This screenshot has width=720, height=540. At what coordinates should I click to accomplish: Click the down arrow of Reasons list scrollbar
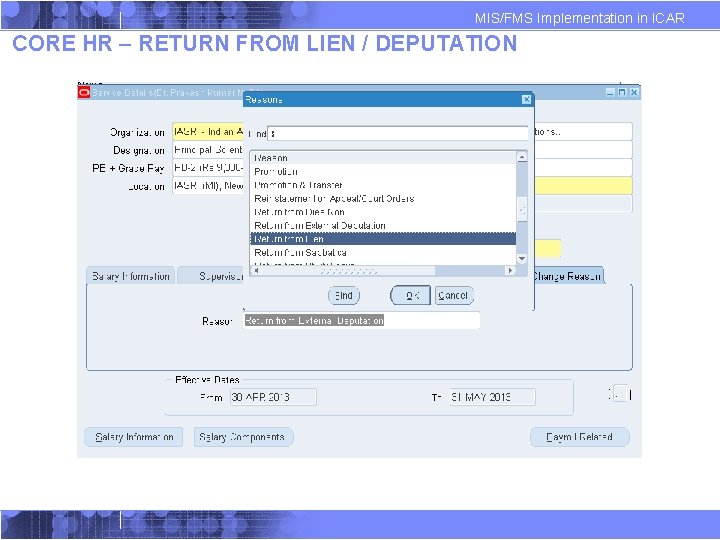[522, 259]
